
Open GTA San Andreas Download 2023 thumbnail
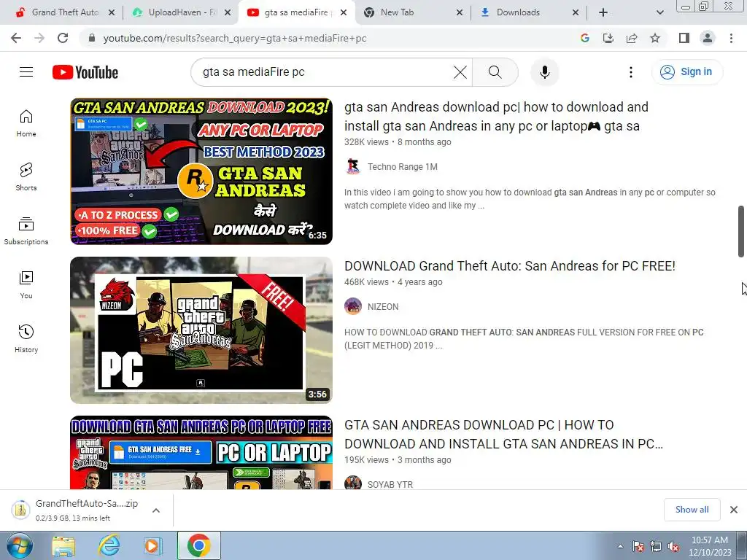tap(201, 171)
